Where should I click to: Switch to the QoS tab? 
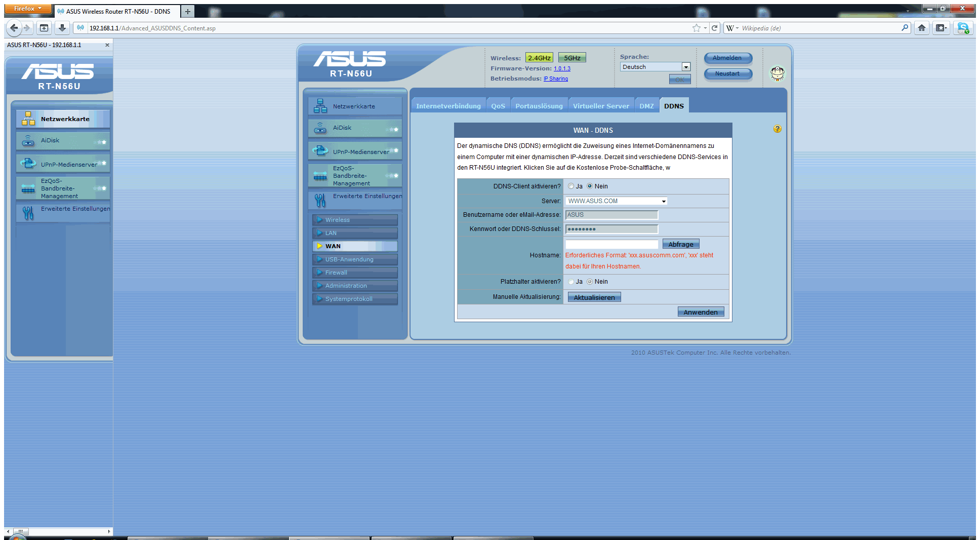(x=498, y=106)
